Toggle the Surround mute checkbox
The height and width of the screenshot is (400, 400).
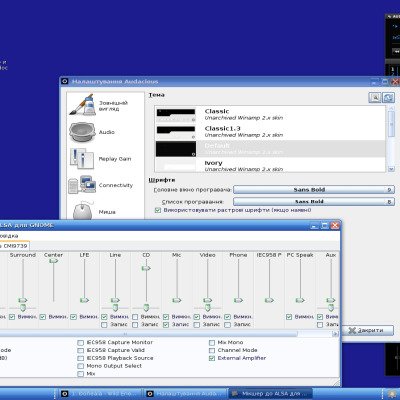point(12,317)
